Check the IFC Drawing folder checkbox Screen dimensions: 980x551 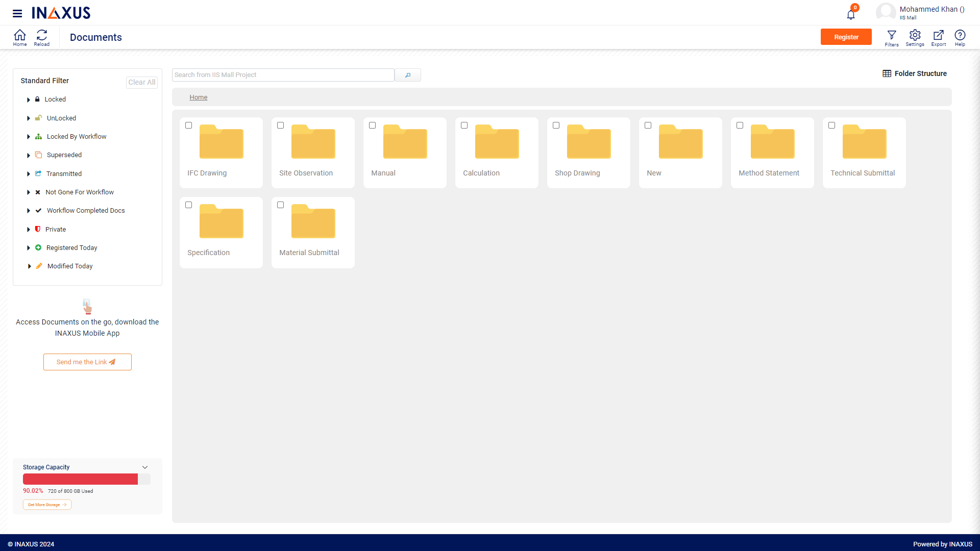(189, 126)
